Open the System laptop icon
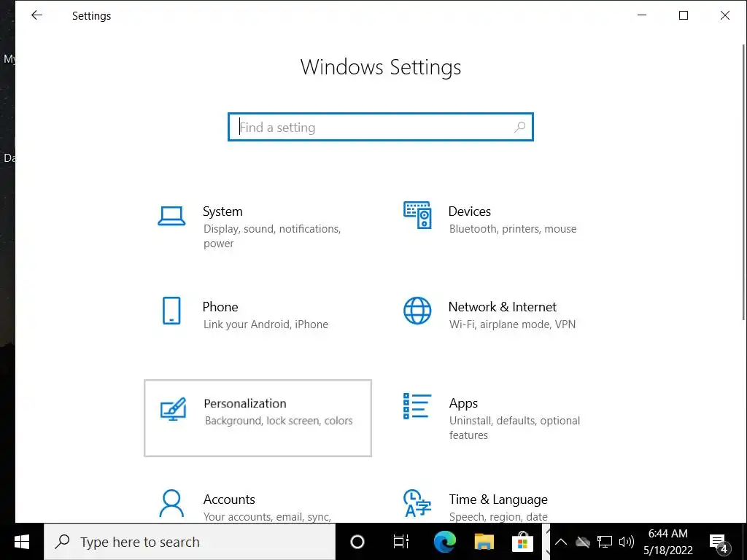Image resolution: width=747 pixels, height=560 pixels. [171, 216]
